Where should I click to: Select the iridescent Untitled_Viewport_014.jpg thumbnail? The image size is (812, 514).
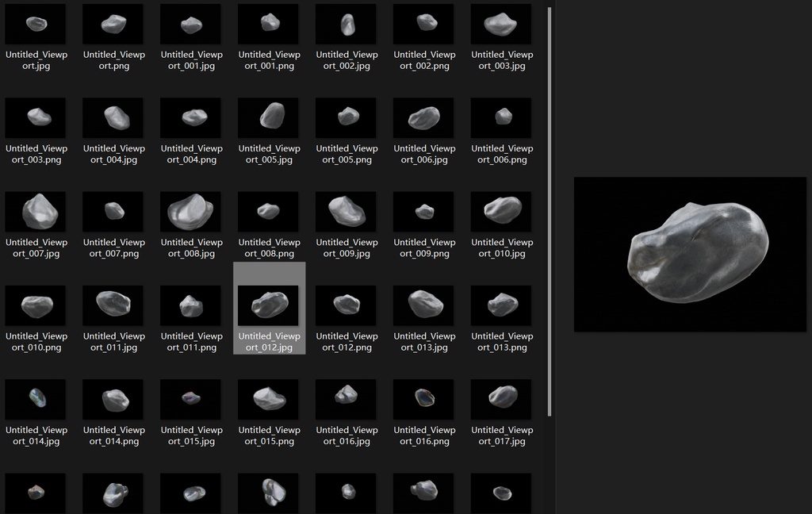35,399
